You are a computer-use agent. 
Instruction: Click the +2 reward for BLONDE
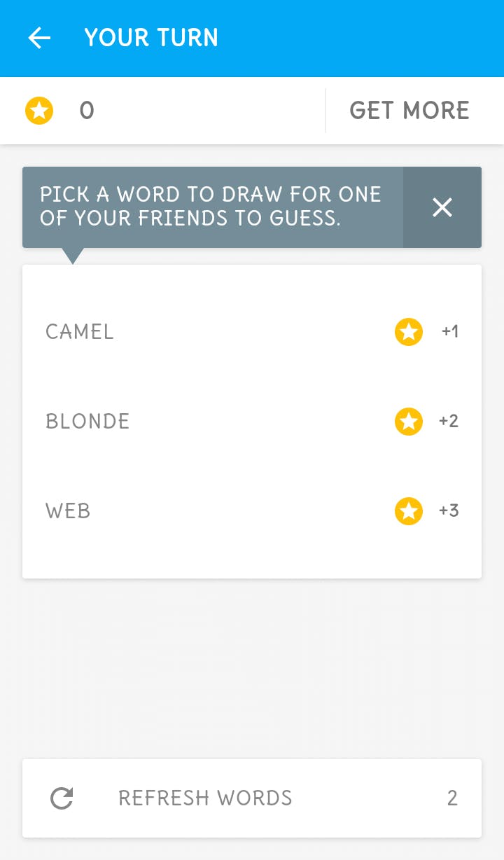click(449, 422)
